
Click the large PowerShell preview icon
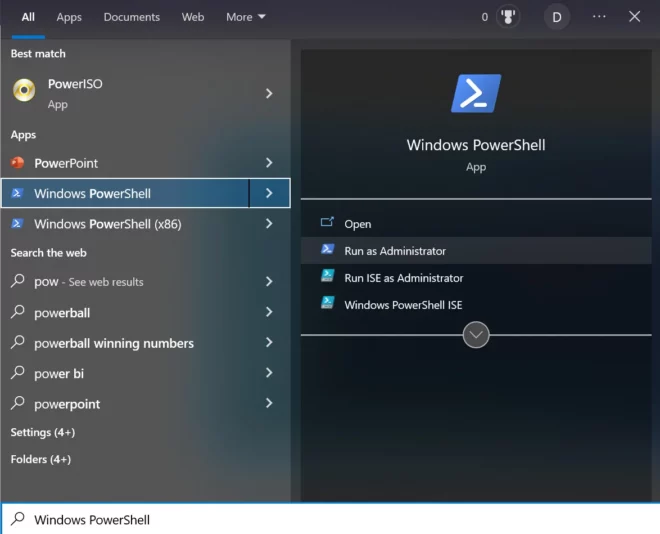click(476, 93)
